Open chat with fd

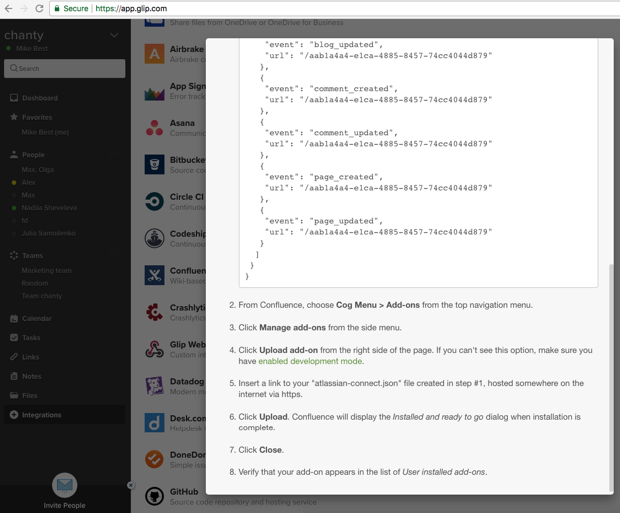coord(25,220)
